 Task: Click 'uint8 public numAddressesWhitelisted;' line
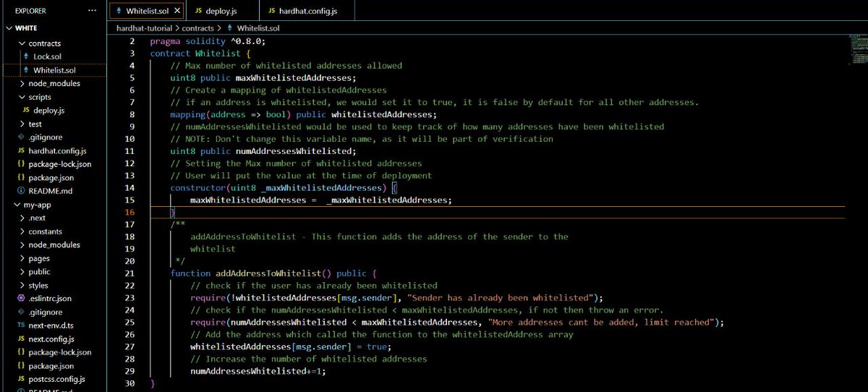click(x=263, y=151)
